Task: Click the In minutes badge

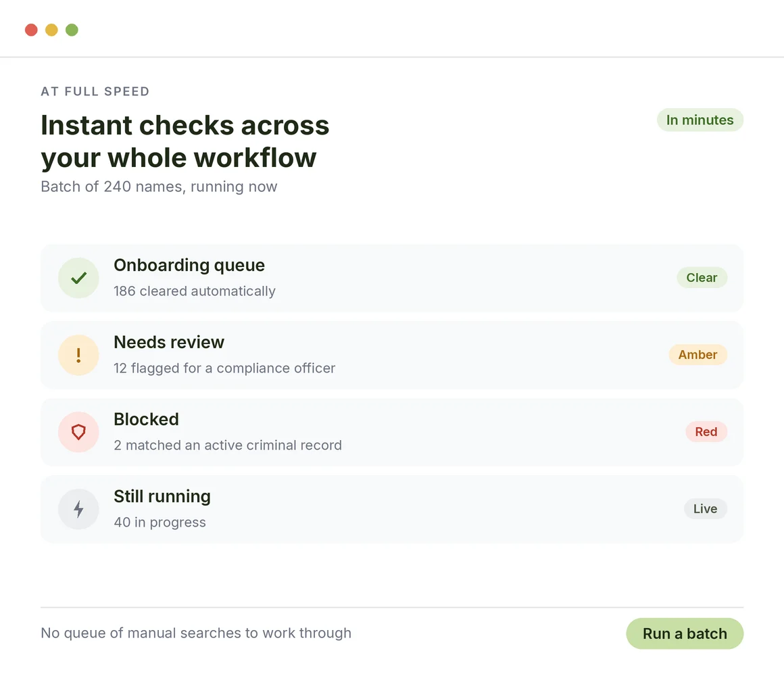Action: 700,120
